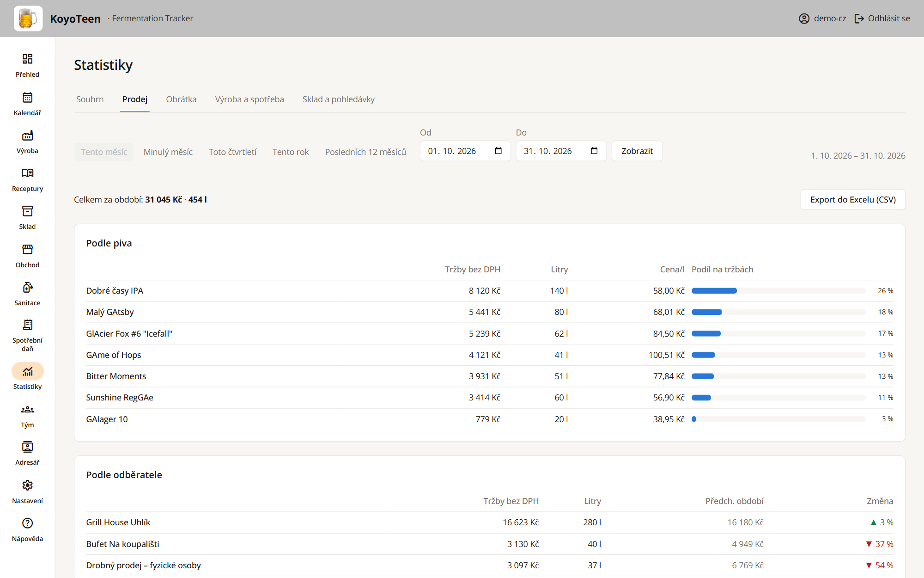The image size is (924, 578).
Task: Click Dobré časy IPA share bar
Action: point(778,291)
